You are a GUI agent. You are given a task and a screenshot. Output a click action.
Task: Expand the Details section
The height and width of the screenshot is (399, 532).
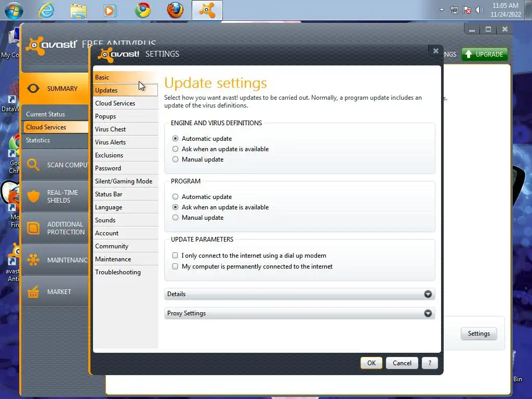(x=299, y=294)
